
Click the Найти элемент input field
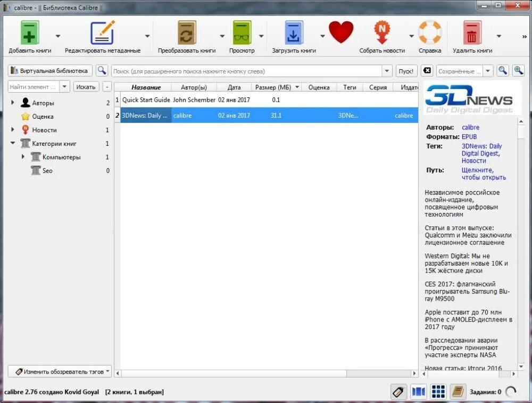click(34, 87)
